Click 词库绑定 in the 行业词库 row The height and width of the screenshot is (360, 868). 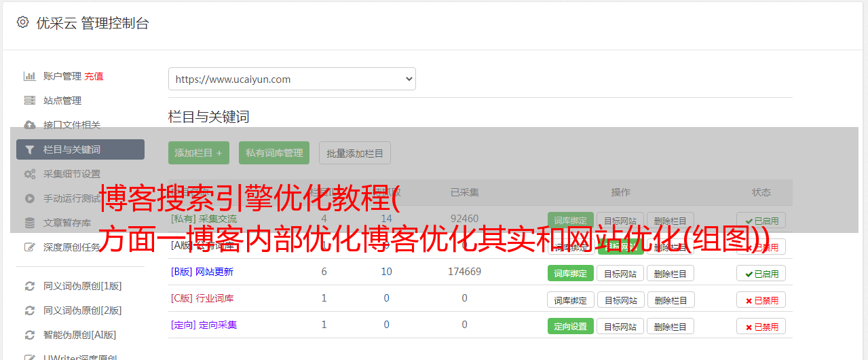[571, 300]
